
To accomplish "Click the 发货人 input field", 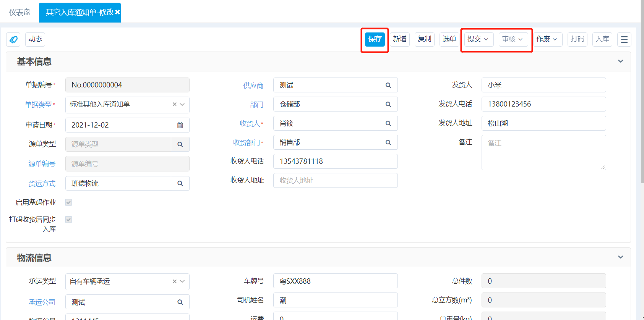I will (544, 85).
